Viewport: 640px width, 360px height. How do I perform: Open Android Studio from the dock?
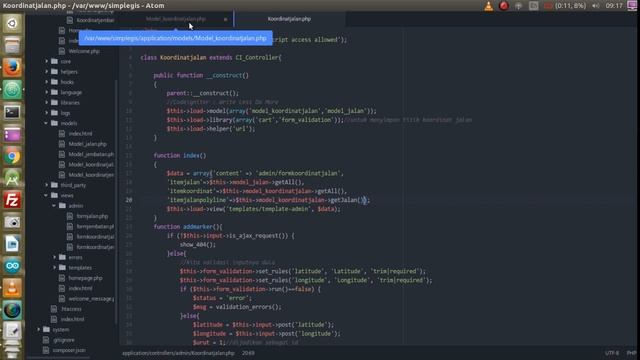(x=12, y=178)
